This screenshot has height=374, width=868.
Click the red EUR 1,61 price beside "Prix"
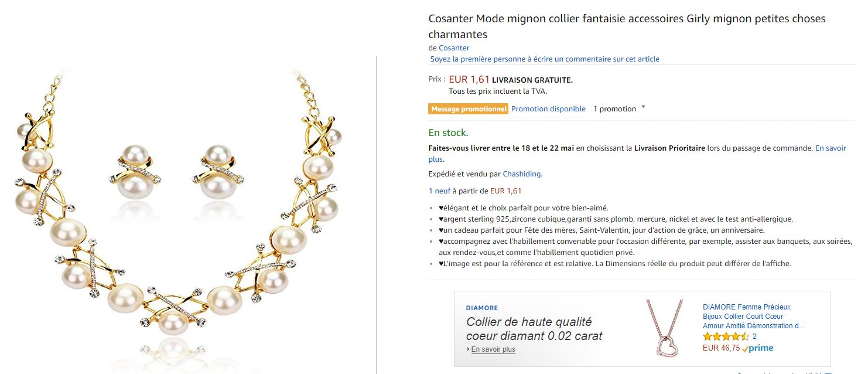pyautogui.click(x=469, y=80)
